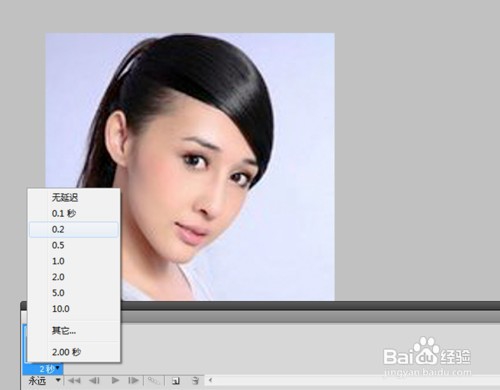The width and height of the screenshot is (500, 390).
Task: Select the 无延迟 no-delay option
Action: tap(74, 197)
